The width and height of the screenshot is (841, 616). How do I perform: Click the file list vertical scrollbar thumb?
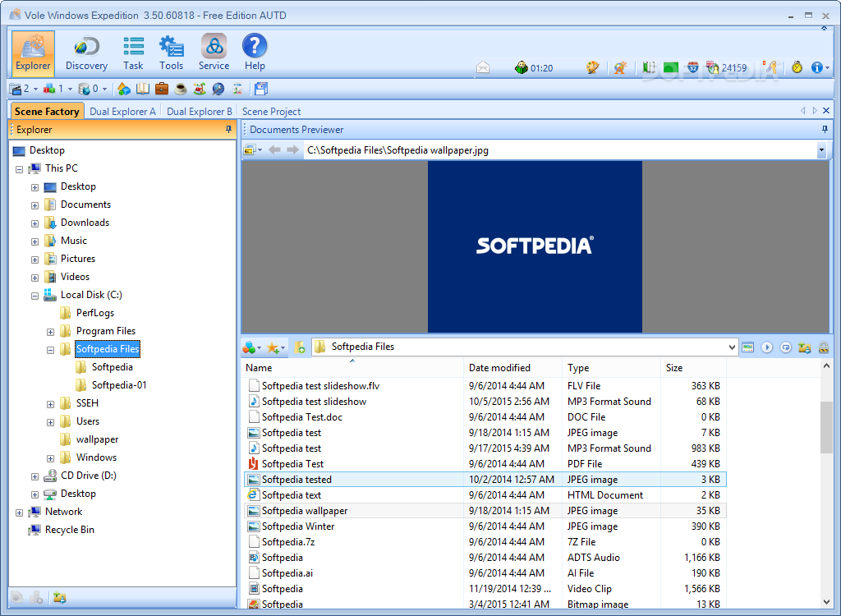826,427
